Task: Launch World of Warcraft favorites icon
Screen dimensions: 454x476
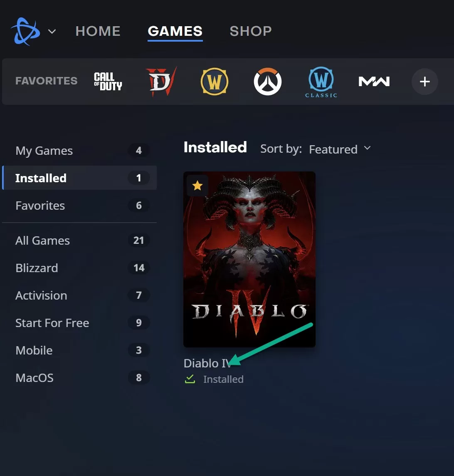Action: [215, 82]
